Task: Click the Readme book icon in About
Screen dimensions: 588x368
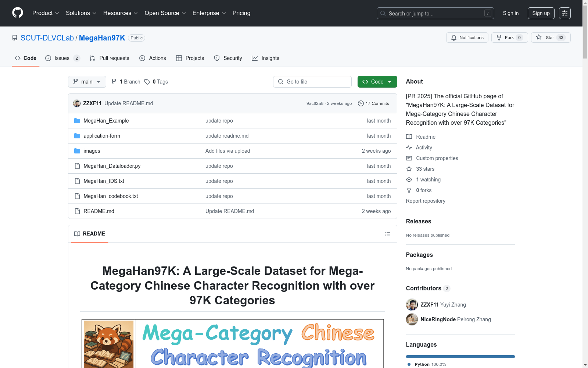Action: [x=409, y=137]
